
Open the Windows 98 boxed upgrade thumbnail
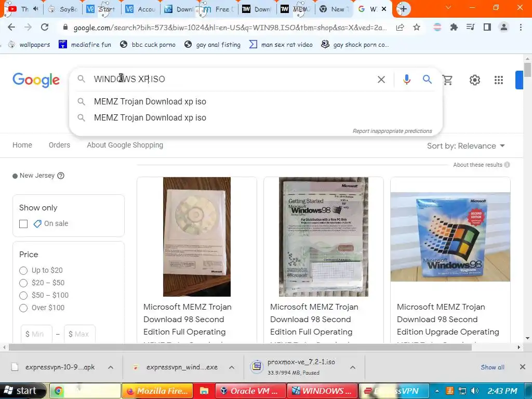click(x=450, y=237)
